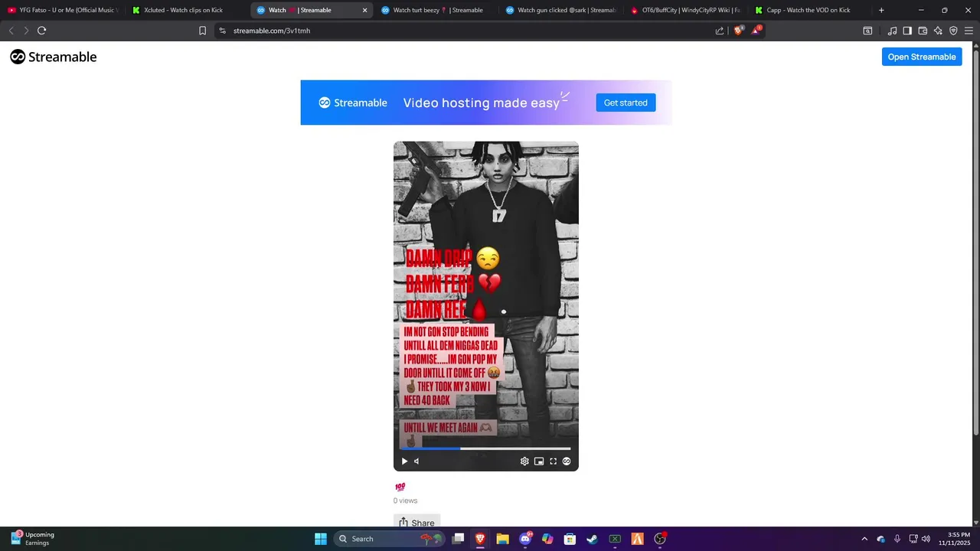Switch to the YFG Fatso YouTube tab
The width and height of the screenshot is (980, 551).
61,10
